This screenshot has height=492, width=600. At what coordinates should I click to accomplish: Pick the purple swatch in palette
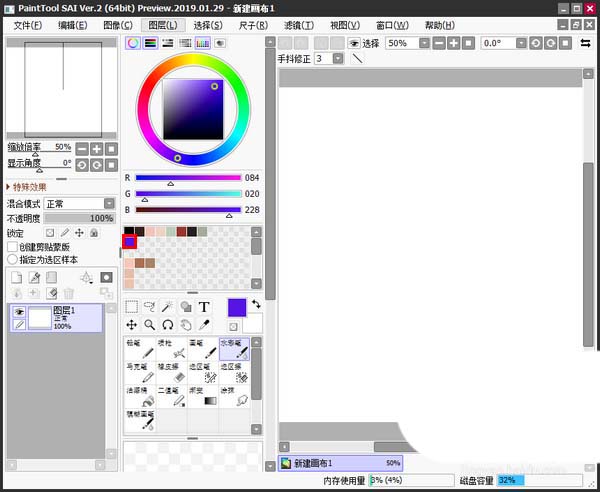(129, 242)
